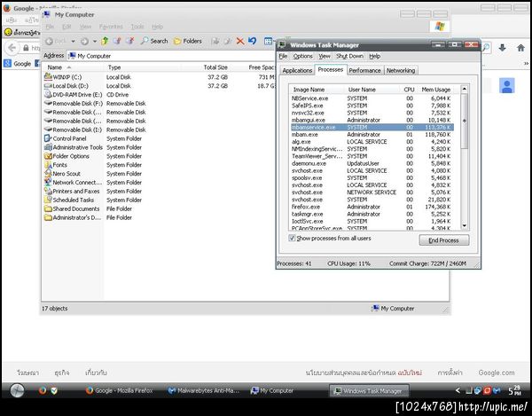Click the Mem Usage column header

438,90
